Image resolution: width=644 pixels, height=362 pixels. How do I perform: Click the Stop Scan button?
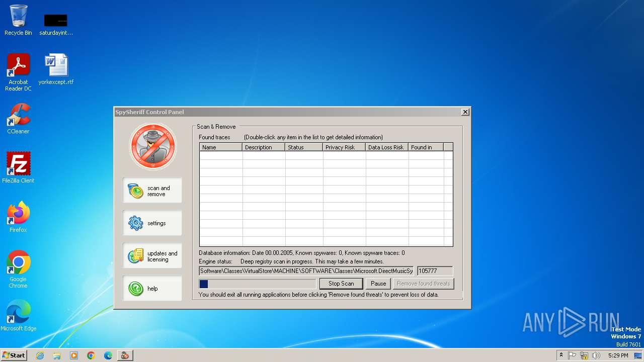(x=341, y=284)
